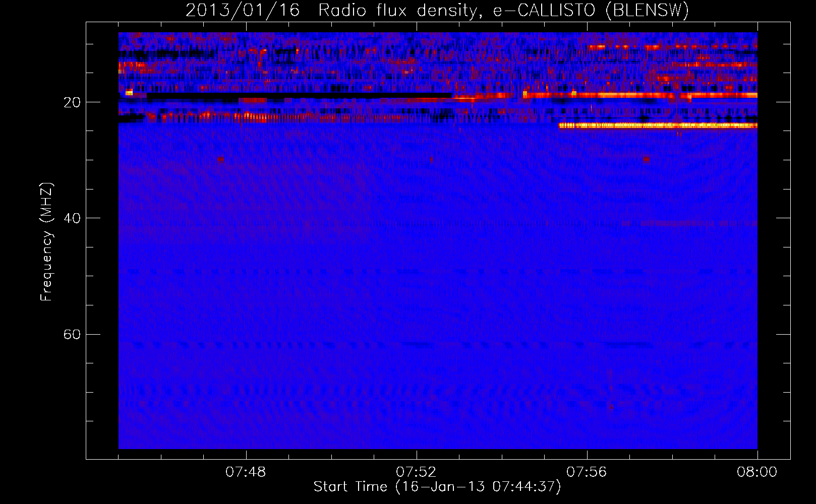Click the 40 tick label on frequency axis
Viewport: 816px width, 504px height.
tap(72, 218)
